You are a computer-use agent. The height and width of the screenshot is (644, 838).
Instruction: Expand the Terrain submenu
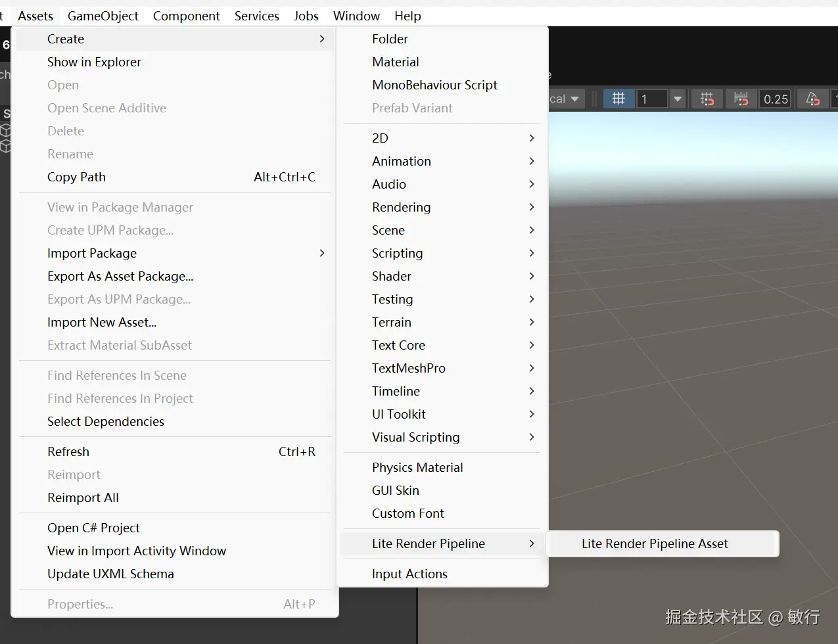(442, 322)
